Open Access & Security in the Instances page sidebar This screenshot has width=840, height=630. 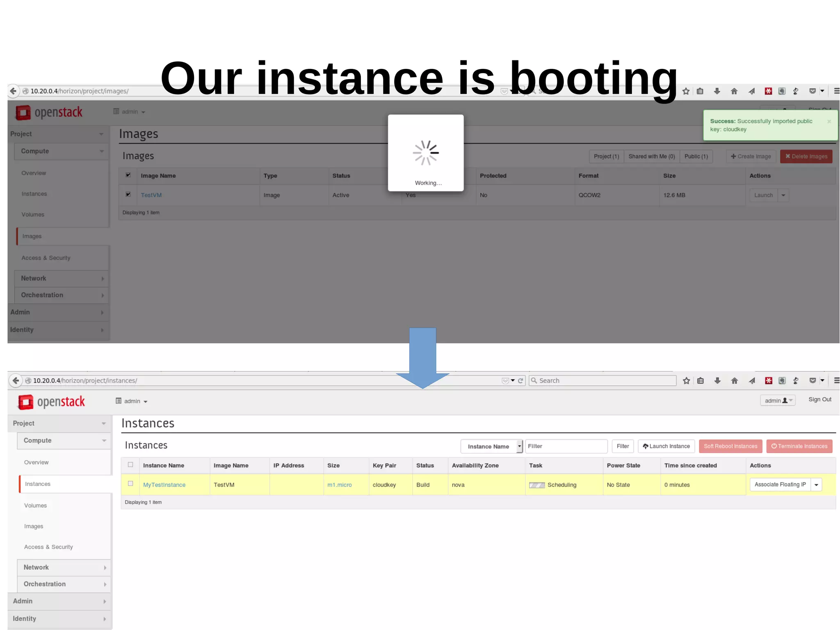point(48,547)
